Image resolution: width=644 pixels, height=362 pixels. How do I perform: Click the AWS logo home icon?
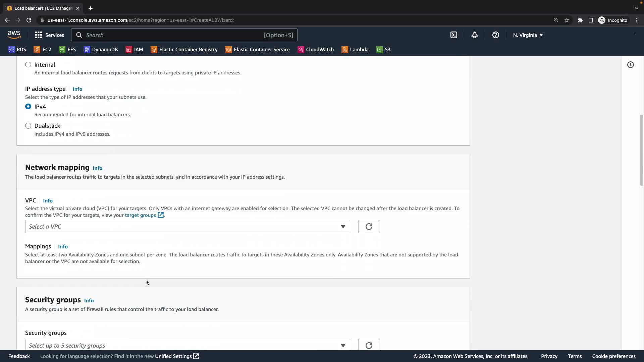coord(14,35)
